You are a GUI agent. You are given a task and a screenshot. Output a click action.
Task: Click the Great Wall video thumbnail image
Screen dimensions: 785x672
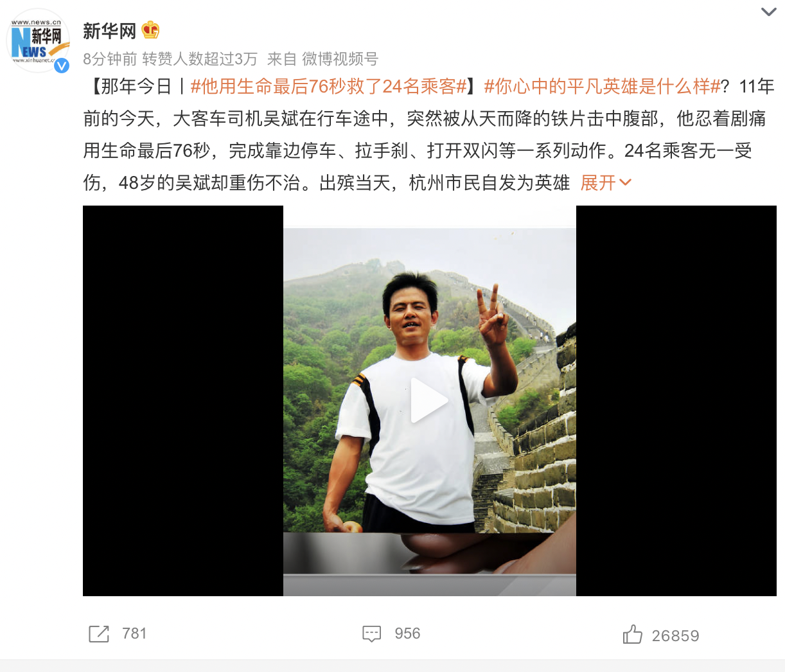(430, 401)
